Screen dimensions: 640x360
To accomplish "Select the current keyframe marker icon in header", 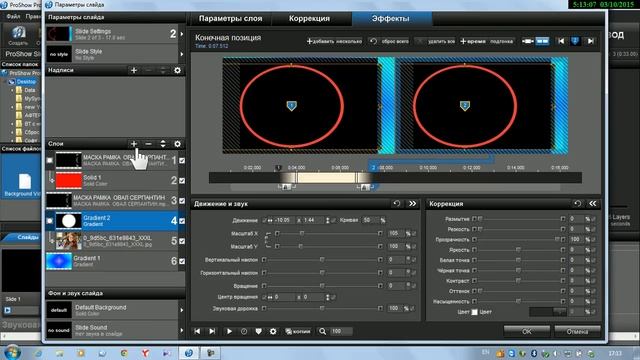I will 576,41.
